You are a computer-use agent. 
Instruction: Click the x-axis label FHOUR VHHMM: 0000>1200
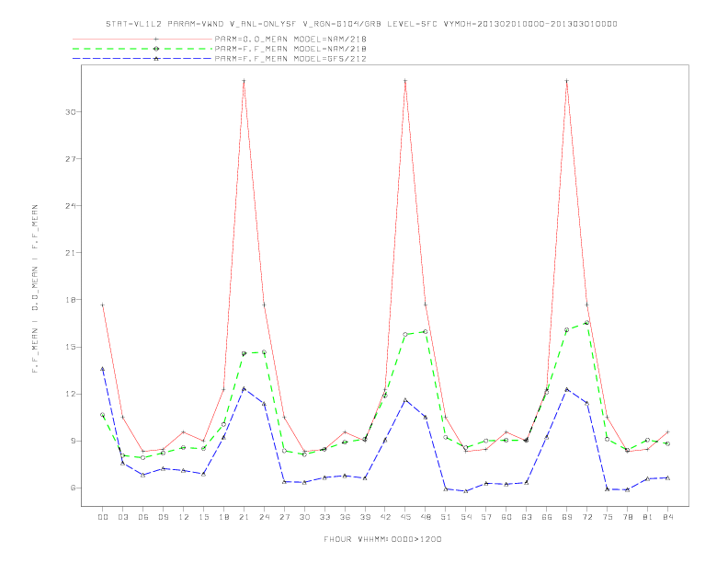pos(382,539)
